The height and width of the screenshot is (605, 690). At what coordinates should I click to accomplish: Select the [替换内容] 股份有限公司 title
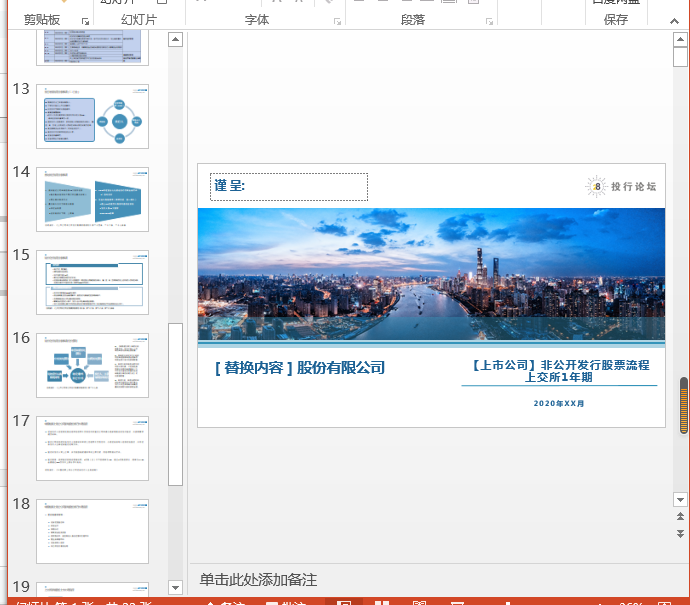pos(300,368)
